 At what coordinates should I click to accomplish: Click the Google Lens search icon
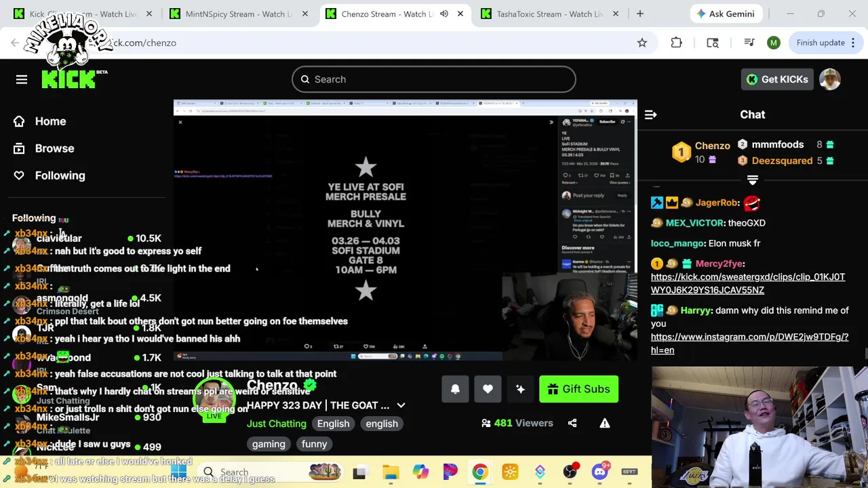(x=713, y=43)
